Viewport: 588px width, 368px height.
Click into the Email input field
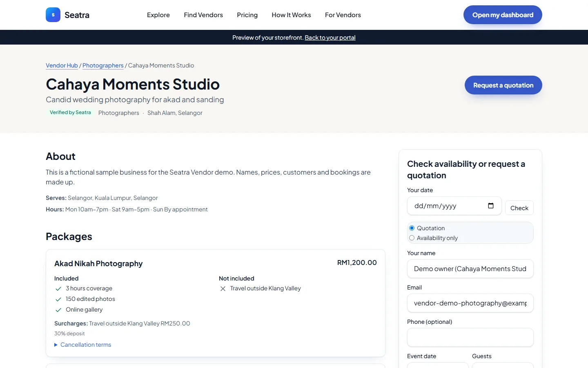click(470, 303)
